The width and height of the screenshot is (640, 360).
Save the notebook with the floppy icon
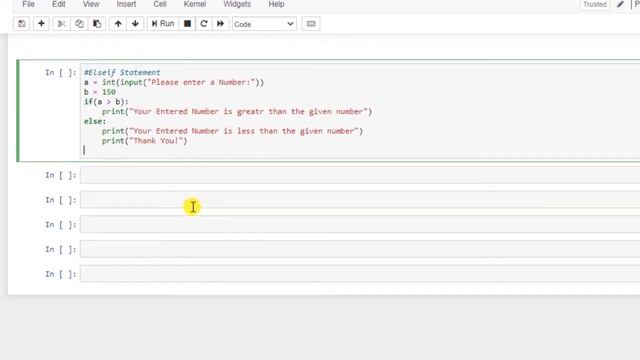[22, 24]
